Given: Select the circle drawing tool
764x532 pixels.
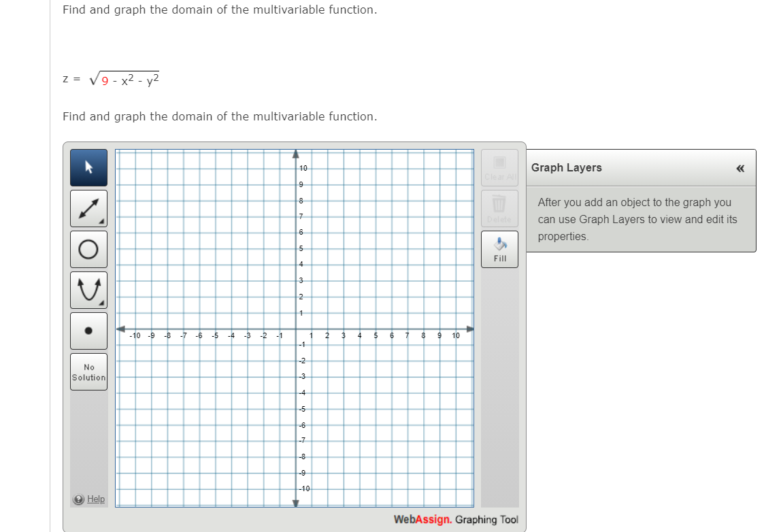Looking at the screenshot, I should pyautogui.click(x=88, y=249).
